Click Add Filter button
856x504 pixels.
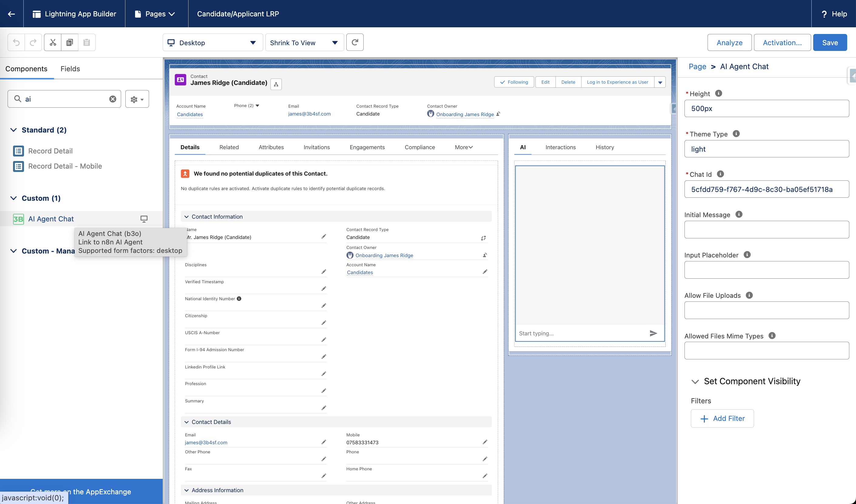point(722,418)
